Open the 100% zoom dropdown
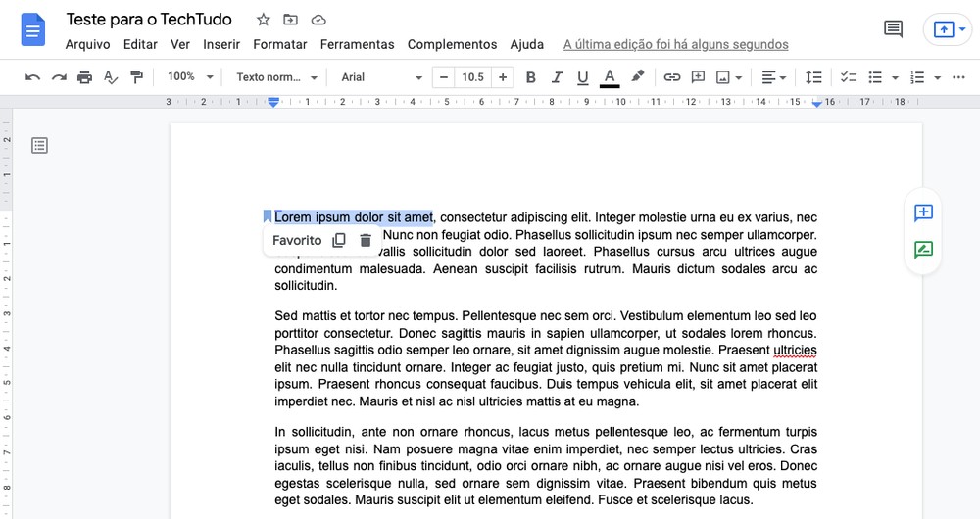The height and width of the screenshot is (519, 980). [191, 76]
